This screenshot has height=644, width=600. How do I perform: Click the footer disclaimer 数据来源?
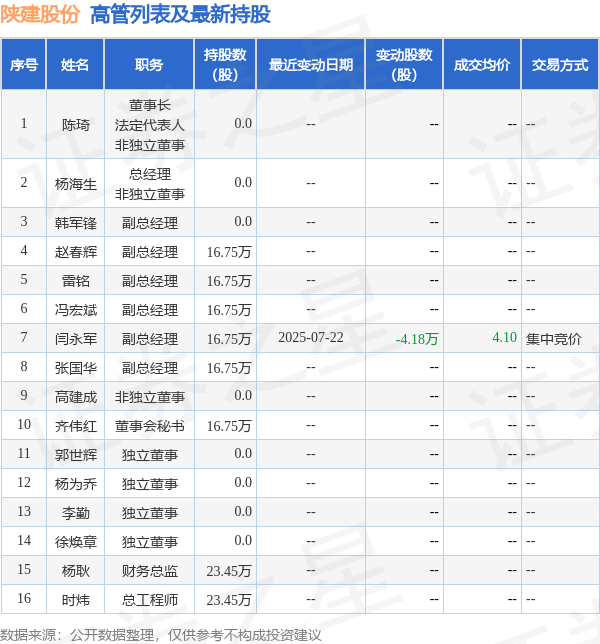coord(160,635)
